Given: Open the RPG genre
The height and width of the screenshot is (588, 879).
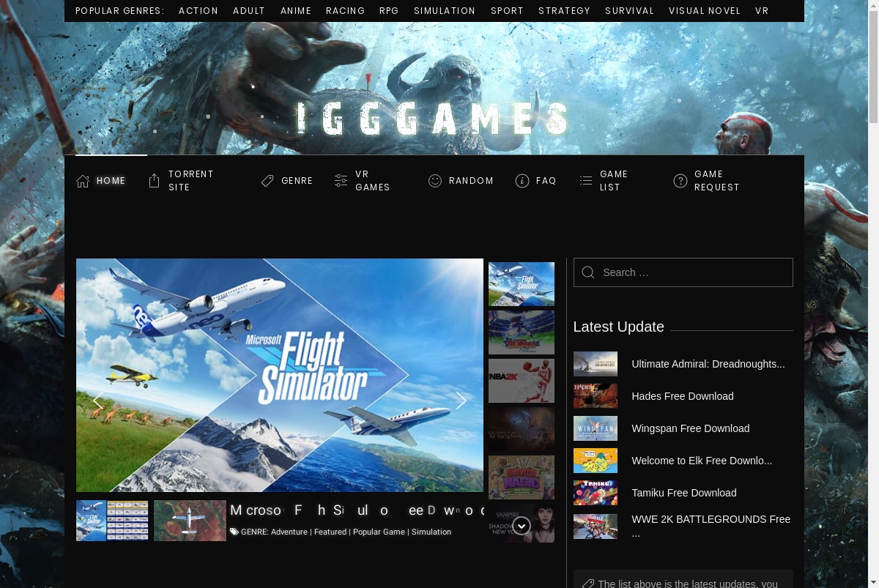Looking at the screenshot, I should click(x=389, y=11).
